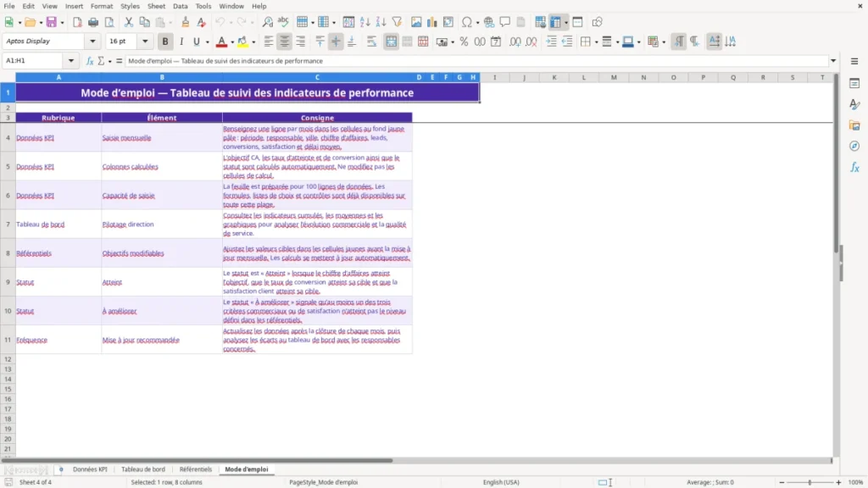Open sidebar Functions fx panel
Image resolution: width=868 pixels, height=488 pixels.
(854, 167)
